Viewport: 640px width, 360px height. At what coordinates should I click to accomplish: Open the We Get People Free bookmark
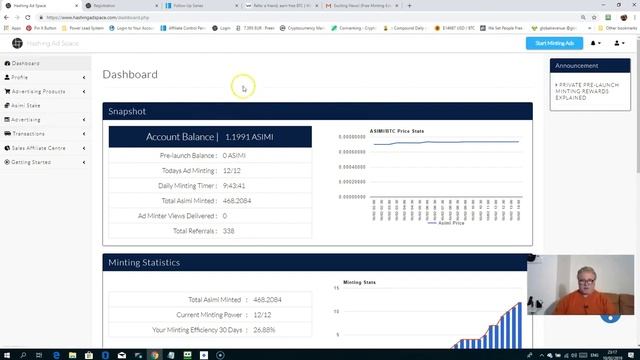[x=501, y=28]
